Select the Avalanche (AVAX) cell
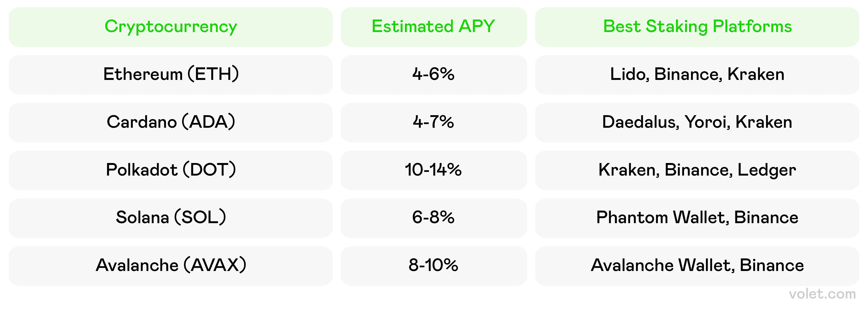This screenshot has width=868, height=310. 170,266
